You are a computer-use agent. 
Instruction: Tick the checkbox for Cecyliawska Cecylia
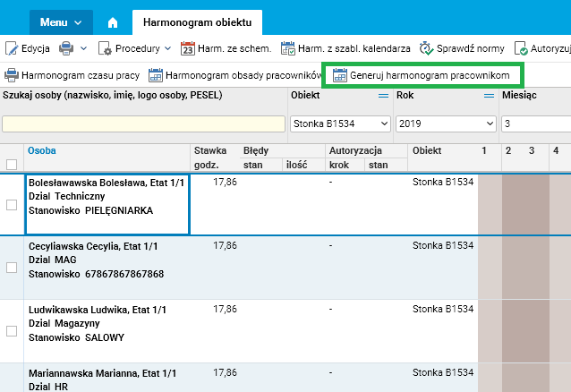click(x=12, y=267)
